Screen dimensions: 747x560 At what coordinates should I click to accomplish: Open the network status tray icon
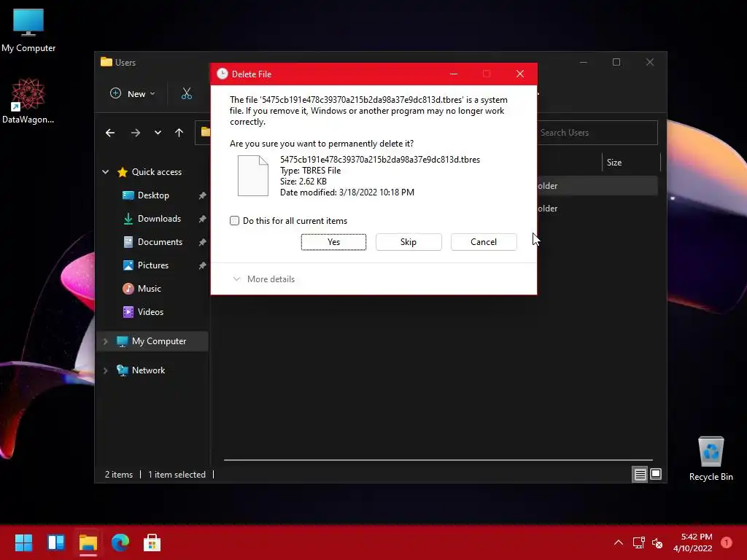639,542
